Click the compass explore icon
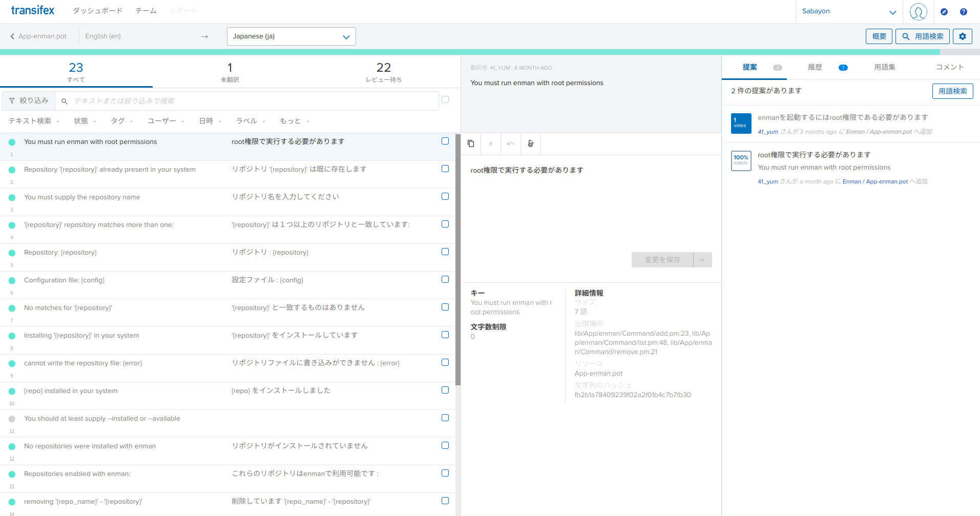 [x=944, y=12]
